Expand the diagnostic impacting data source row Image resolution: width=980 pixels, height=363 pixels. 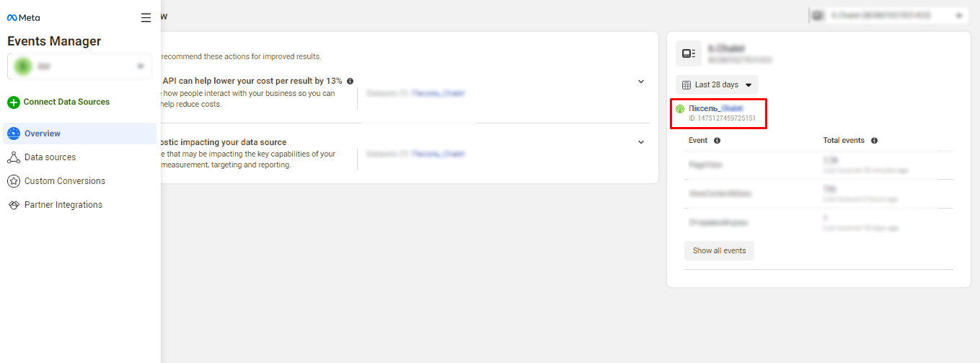pos(641,142)
